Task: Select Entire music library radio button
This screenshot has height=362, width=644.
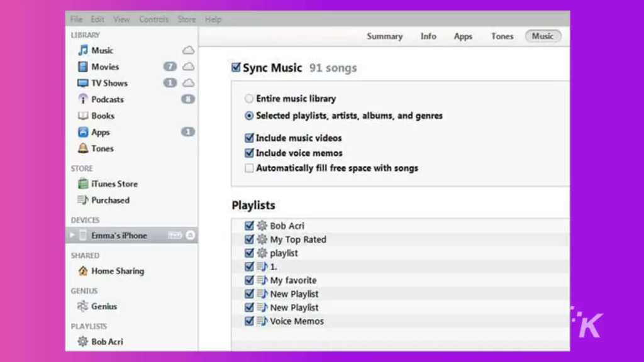Action: pyautogui.click(x=249, y=99)
